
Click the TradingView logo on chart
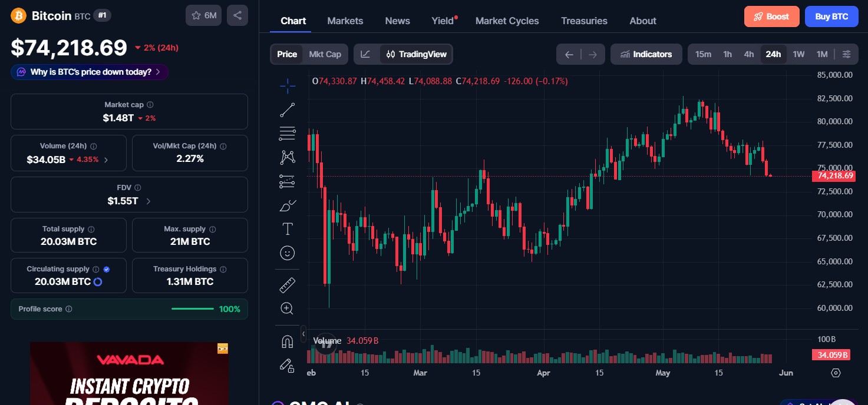click(325, 343)
